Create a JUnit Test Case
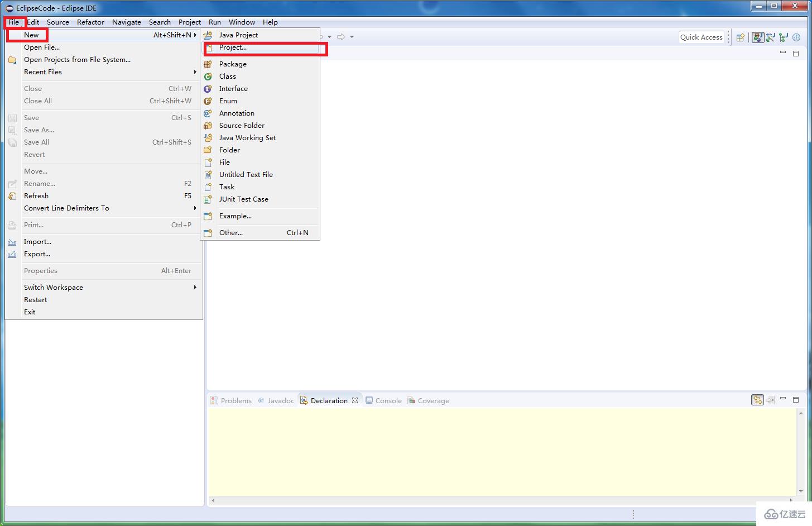This screenshot has width=812, height=526. [260, 199]
